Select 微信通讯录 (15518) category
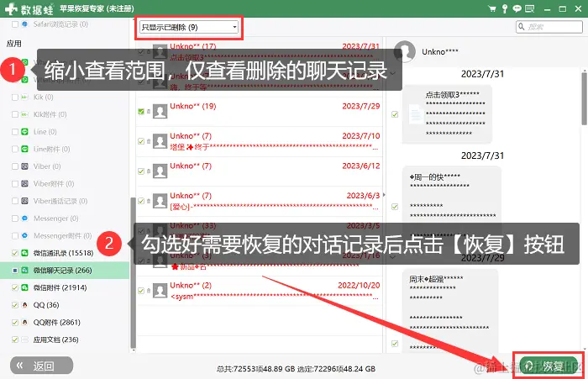This screenshot has width=588, height=379. tap(63, 253)
